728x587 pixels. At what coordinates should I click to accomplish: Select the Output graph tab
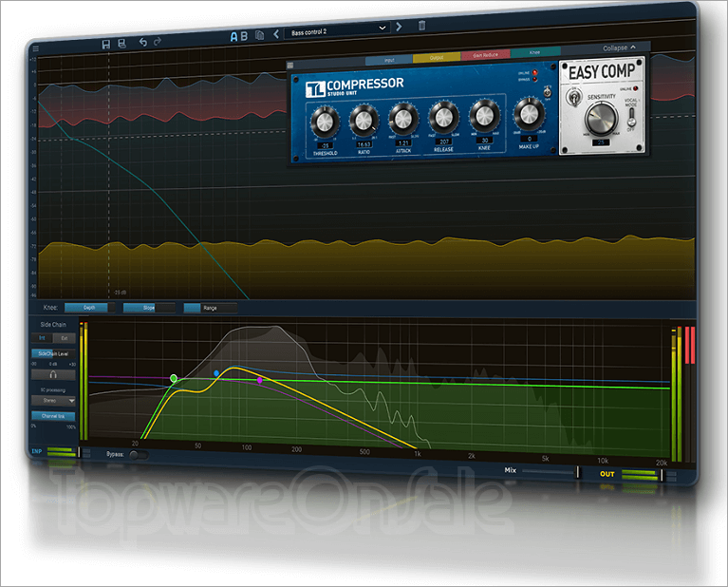[x=437, y=58]
